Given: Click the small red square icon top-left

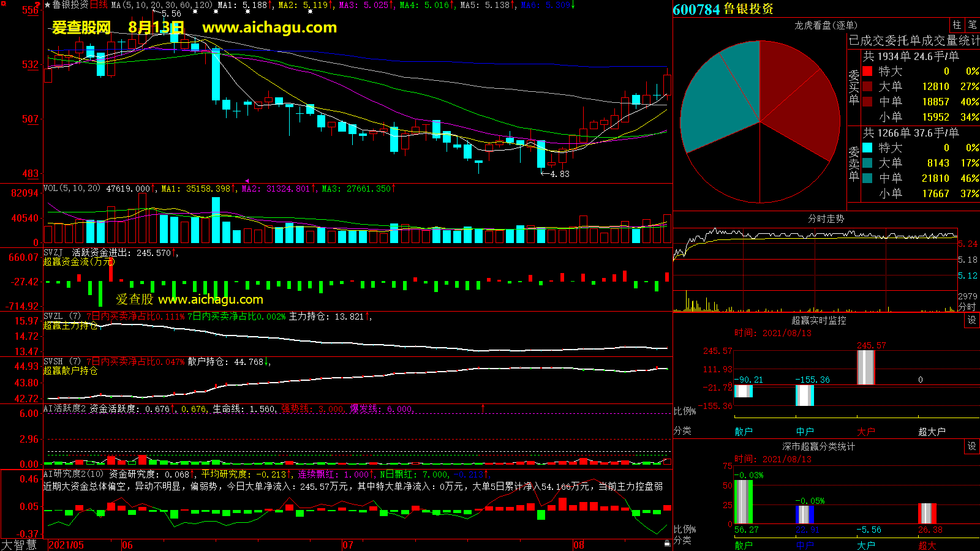Looking at the screenshot, I should 4,4.
